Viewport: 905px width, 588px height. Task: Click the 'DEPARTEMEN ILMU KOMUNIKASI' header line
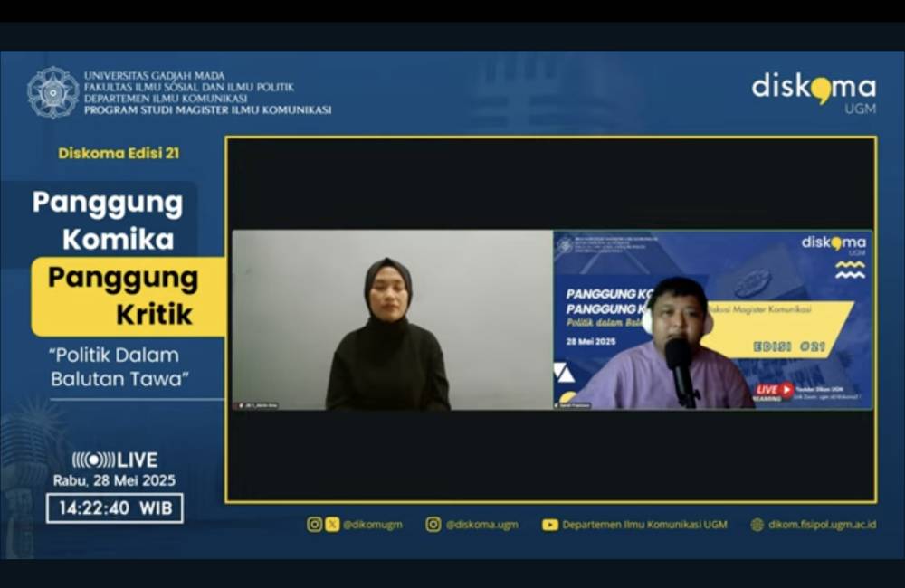click(166, 99)
